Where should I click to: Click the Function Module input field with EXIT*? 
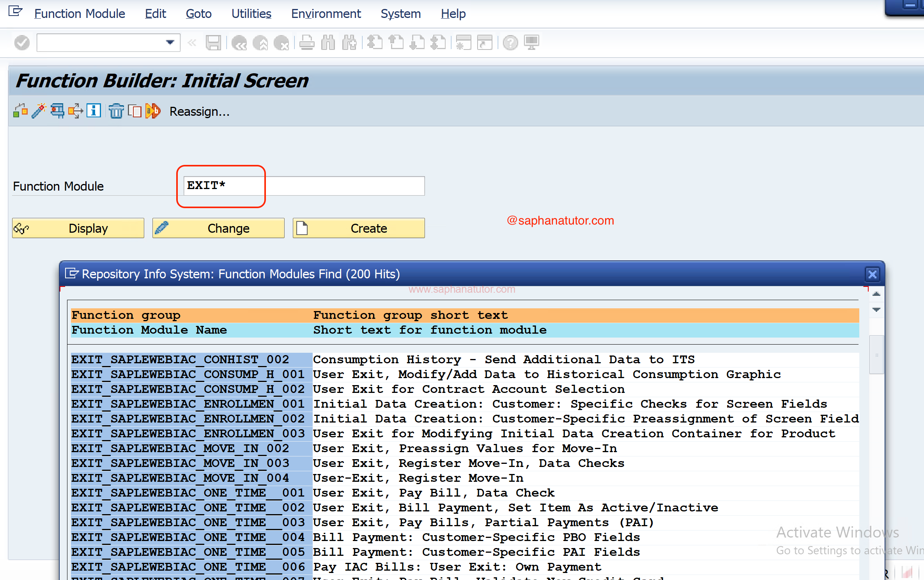pyautogui.click(x=304, y=186)
